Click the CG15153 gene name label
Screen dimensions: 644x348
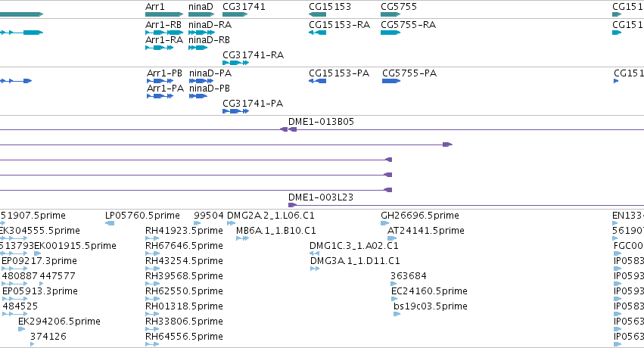[330, 7]
